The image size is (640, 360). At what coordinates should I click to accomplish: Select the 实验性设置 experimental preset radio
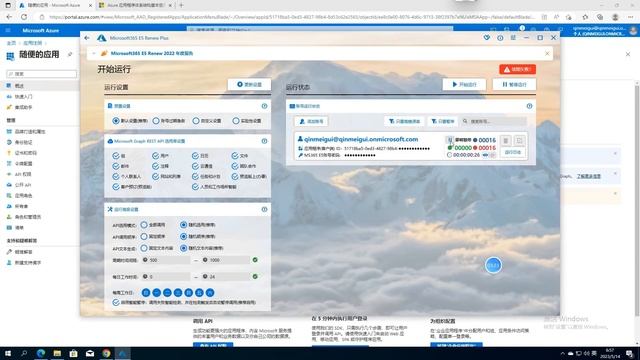coord(236,121)
